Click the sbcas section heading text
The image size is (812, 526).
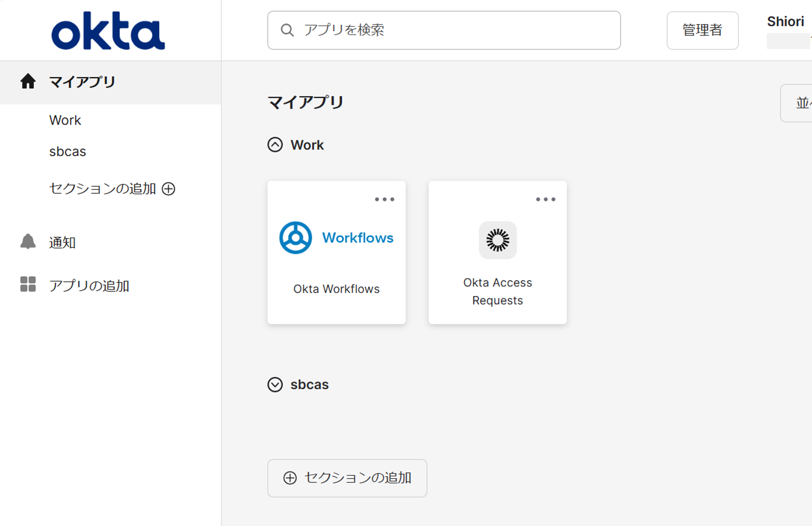(310, 385)
